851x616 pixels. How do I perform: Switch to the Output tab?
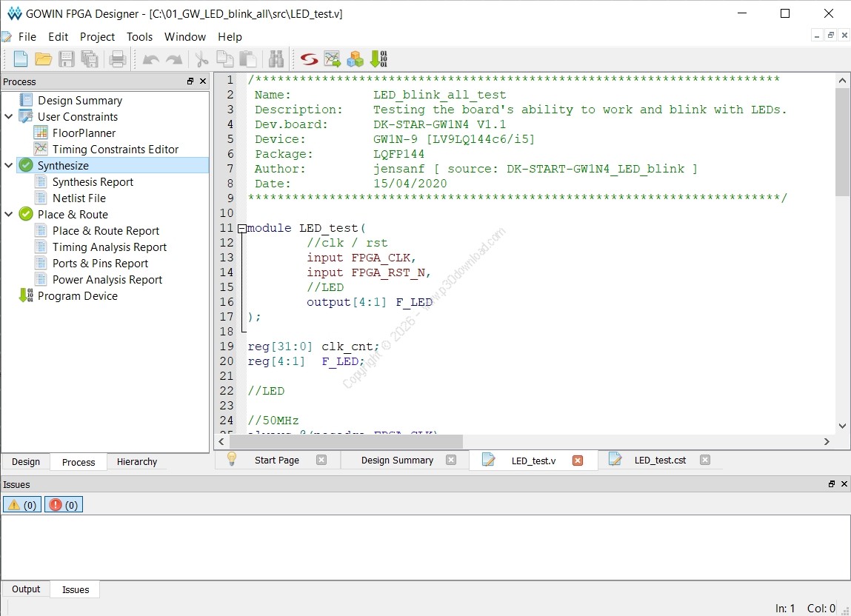coord(26,589)
